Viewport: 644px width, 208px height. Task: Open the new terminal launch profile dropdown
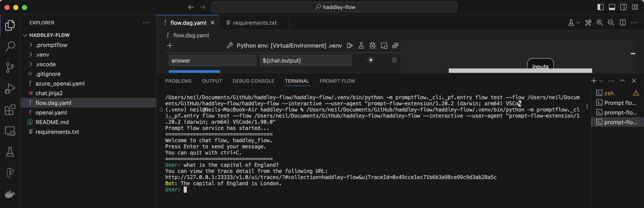[x=601, y=81]
